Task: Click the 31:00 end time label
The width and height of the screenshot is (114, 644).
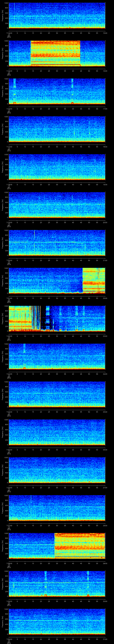Action: (105, 639)
